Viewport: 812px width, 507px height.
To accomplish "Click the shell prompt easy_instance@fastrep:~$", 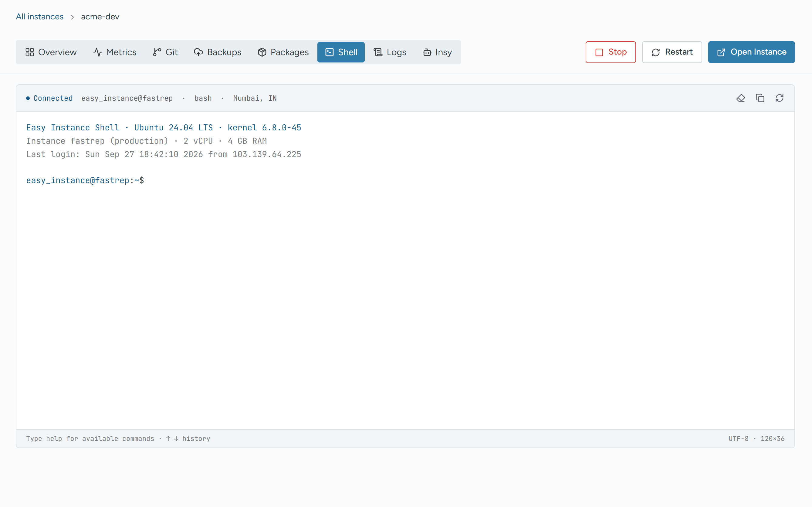I will [x=85, y=180].
